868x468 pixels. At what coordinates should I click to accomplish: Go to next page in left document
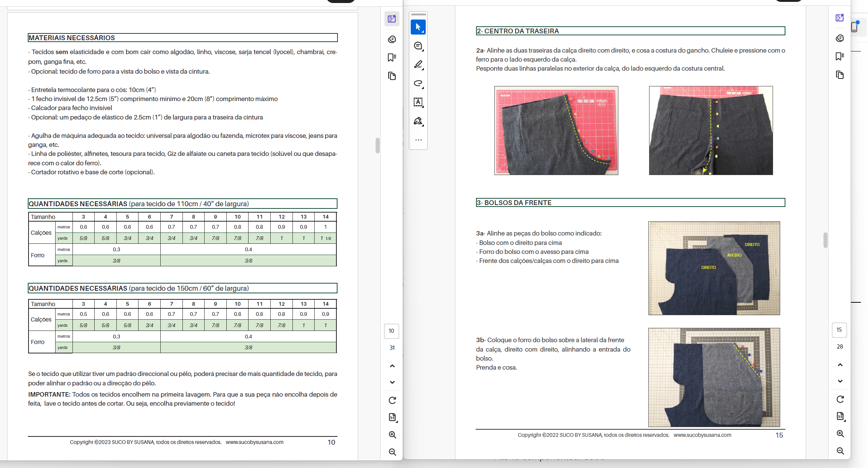tap(392, 382)
